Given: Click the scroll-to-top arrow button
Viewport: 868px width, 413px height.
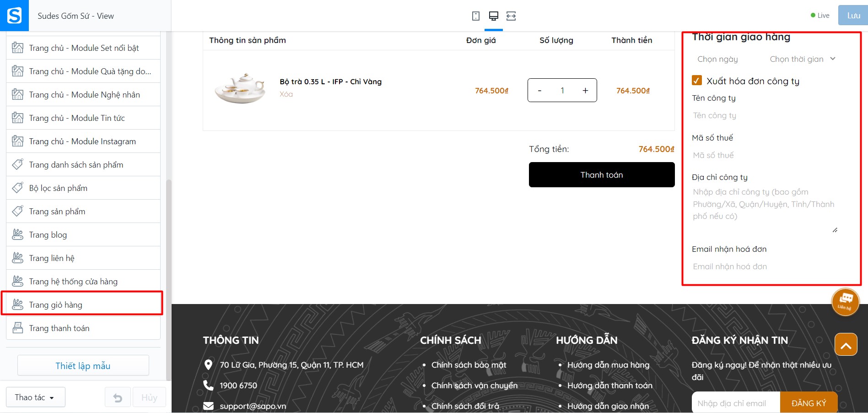Looking at the screenshot, I should point(846,345).
